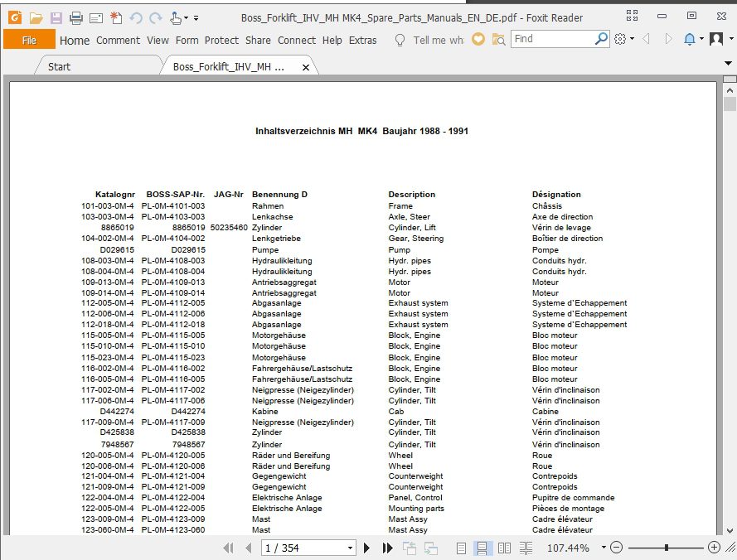The width and height of the screenshot is (737, 560).
Task: Open the Extras ribbon tab
Action: click(362, 41)
